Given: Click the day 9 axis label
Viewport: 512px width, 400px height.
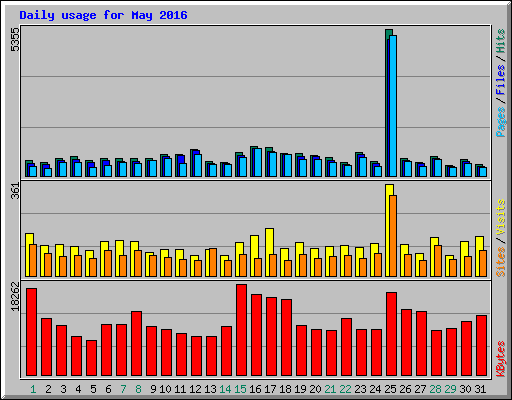Looking at the screenshot, I should [x=153, y=389].
